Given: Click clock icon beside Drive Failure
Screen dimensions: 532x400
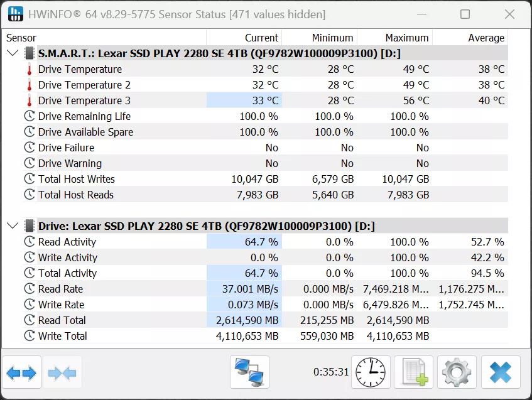Looking at the screenshot, I should (30, 148).
